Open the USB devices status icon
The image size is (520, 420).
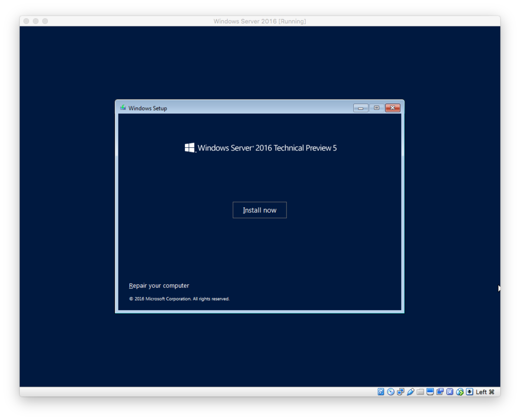click(x=410, y=392)
